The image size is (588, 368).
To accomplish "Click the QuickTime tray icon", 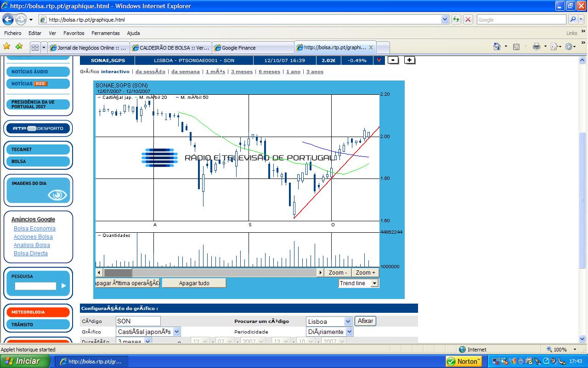I will (546, 362).
